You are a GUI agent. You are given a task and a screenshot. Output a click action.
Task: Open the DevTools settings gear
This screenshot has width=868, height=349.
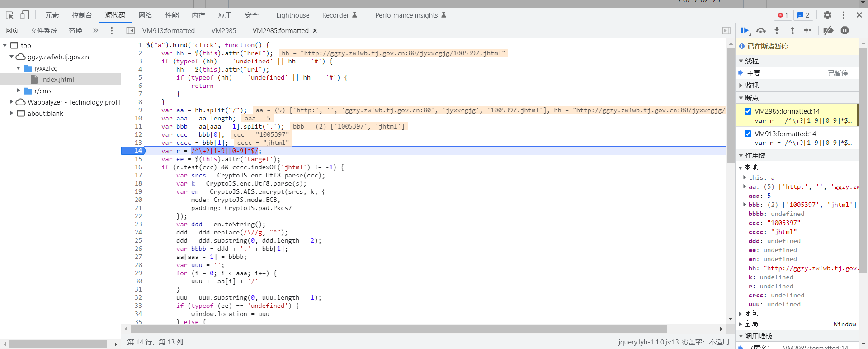(x=827, y=15)
